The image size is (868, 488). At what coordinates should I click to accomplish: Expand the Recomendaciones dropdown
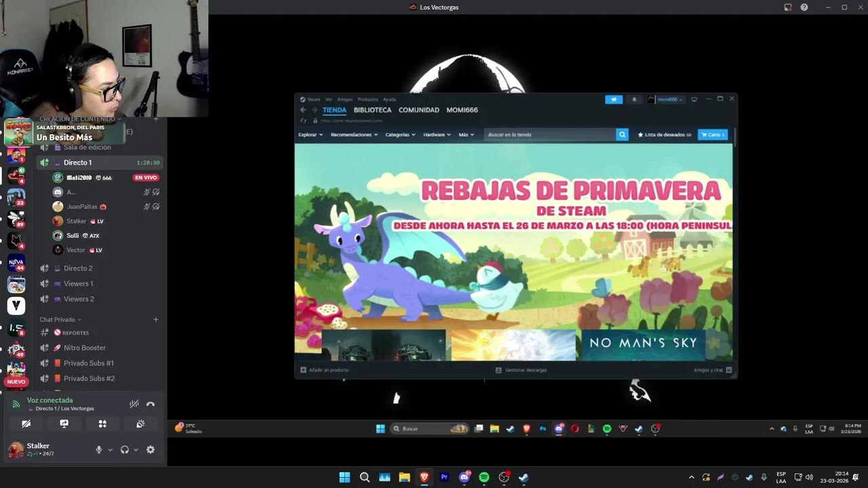[x=354, y=135]
